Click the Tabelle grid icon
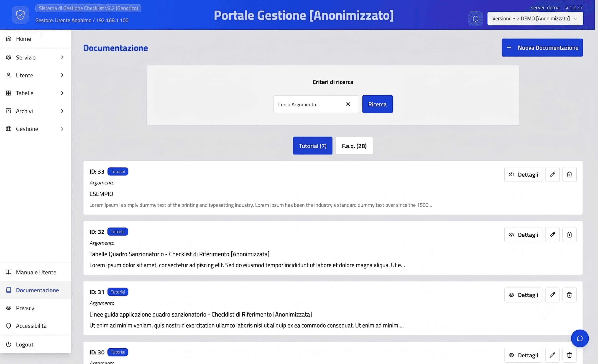598x364 pixels. click(x=8, y=93)
